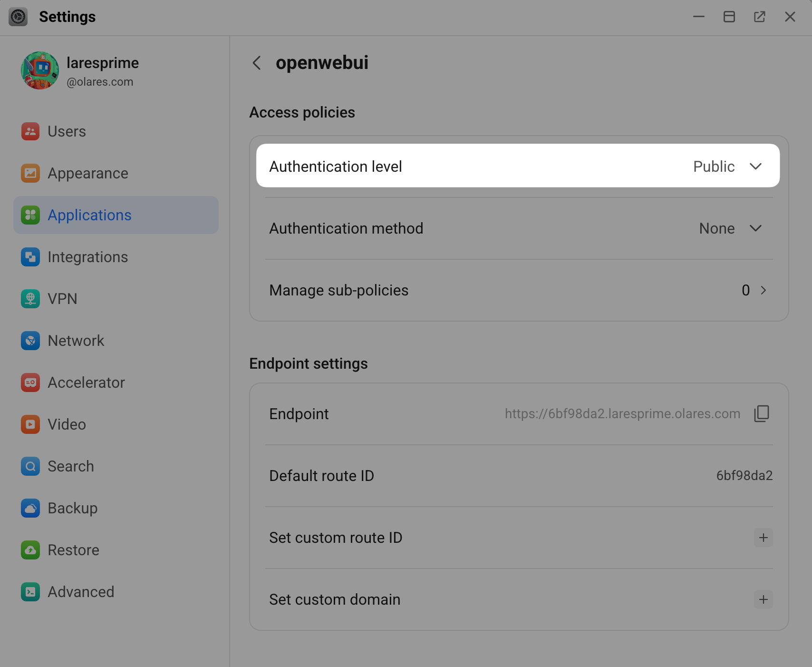812x667 pixels.
Task: Close the Settings window
Action: pos(790,17)
